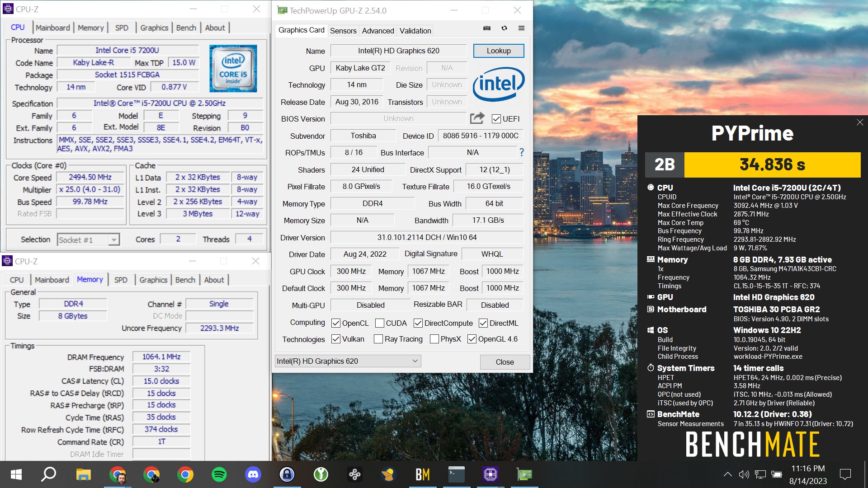The image size is (868, 488).
Task: Click the BIOS export share icon
Action: click(477, 118)
